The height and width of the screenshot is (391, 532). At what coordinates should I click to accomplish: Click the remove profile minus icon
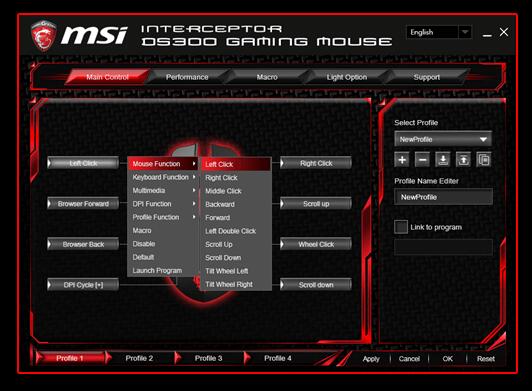[422, 160]
